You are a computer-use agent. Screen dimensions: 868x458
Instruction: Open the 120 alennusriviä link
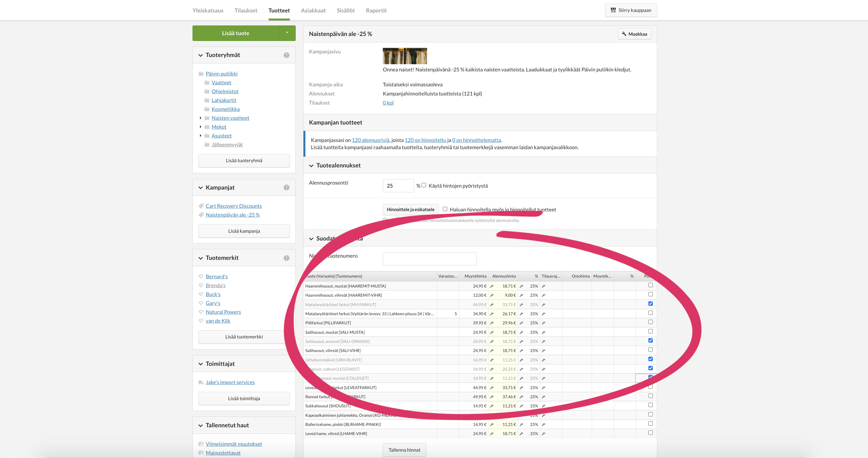coord(371,140)
